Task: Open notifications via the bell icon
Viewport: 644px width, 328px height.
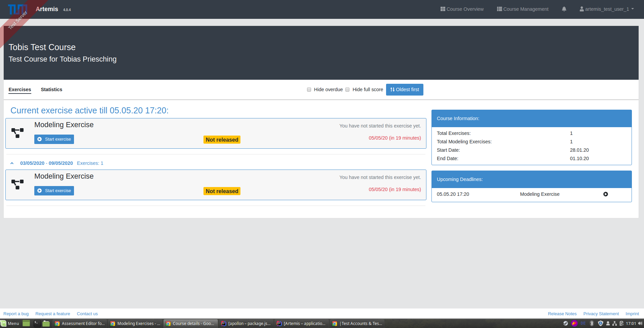Action: 564,9
